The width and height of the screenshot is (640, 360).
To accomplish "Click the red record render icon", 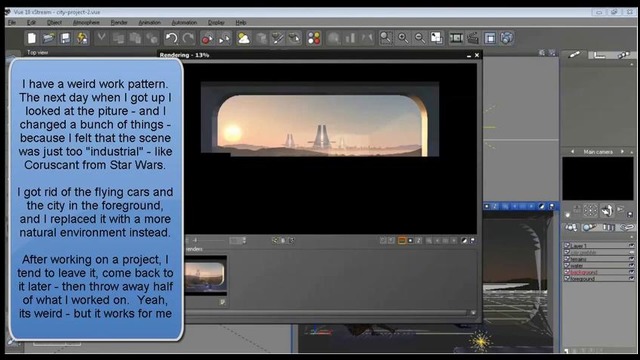I will pos(207,38).
